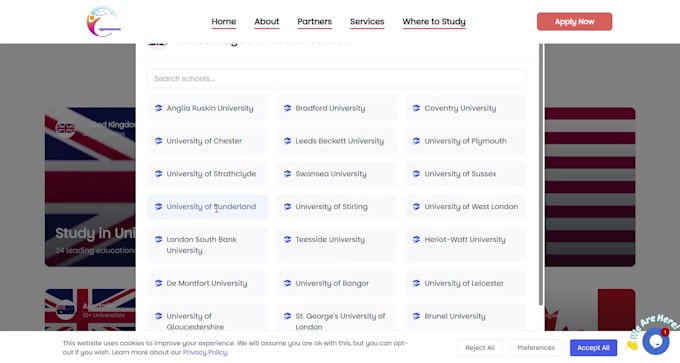Select Teesside University text
The width and height of the screenshot is (680, 363).
click(x=330, y=239)
